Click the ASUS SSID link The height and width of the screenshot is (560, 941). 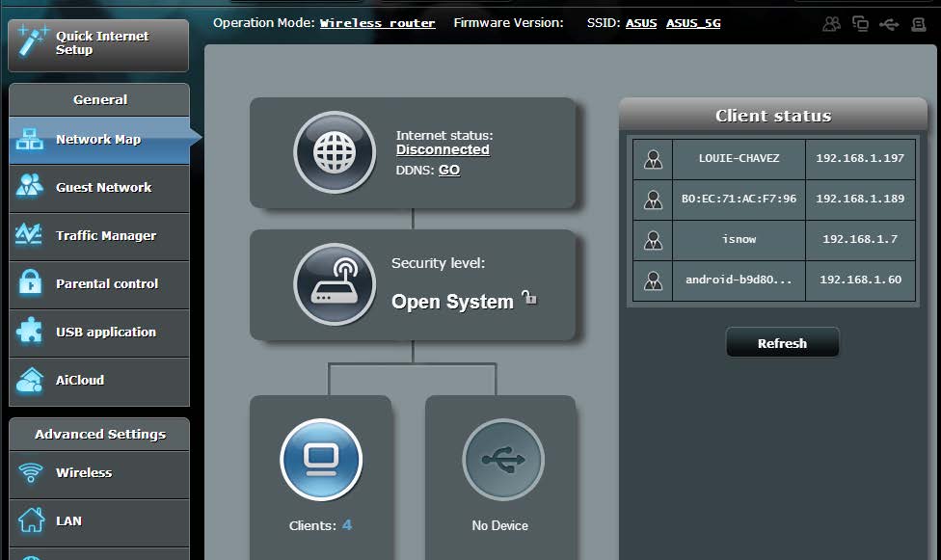[641, 23]
